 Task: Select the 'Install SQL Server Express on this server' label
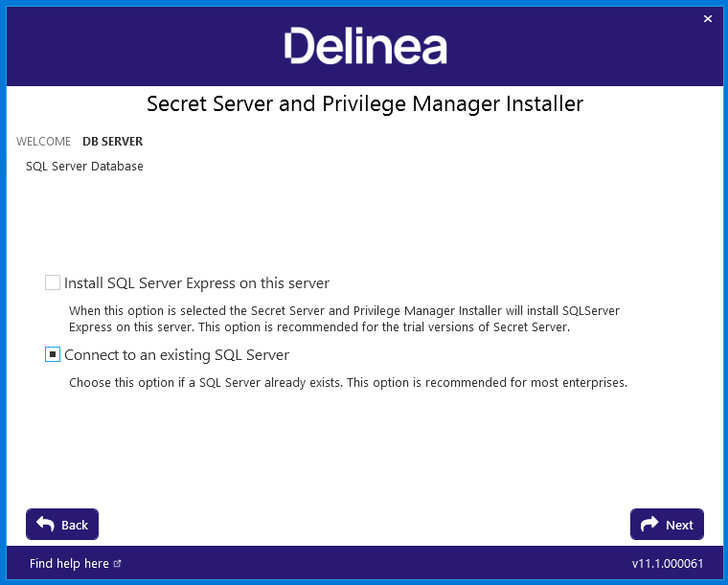pos(197,283)
